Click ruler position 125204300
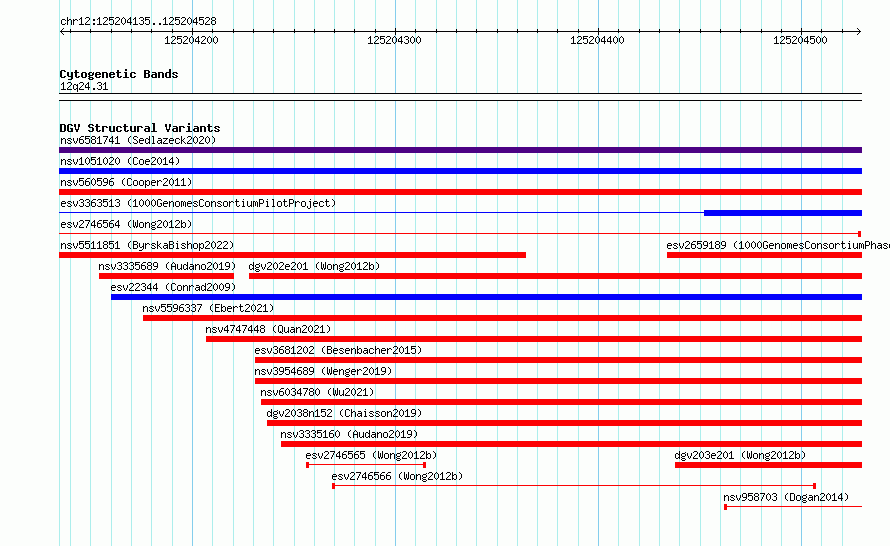Screen dimensions: 890x546 pyautogui.click(x=394, y=40)
